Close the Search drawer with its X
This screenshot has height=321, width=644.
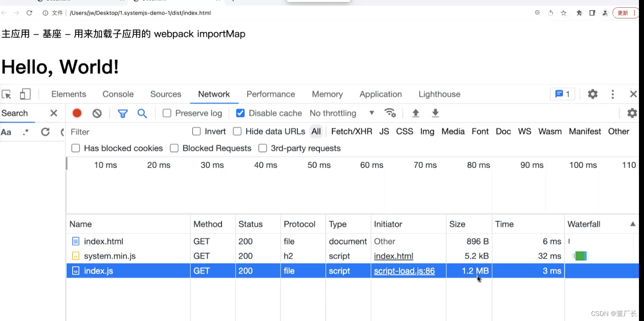click(x=54, y=113)
